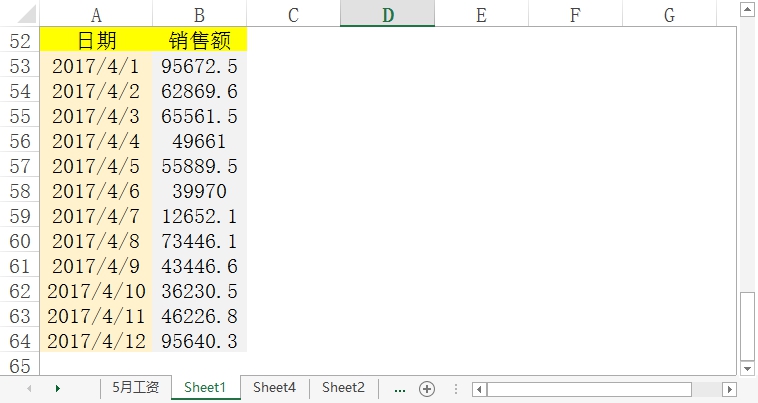The height and width of the screenshot is (403, 758).
Task: Select row 55 header
Action: (x=20, y=116)
